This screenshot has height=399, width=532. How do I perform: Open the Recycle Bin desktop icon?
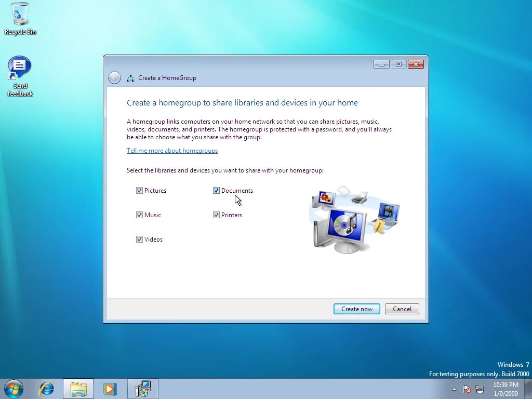tap(20, 19)
